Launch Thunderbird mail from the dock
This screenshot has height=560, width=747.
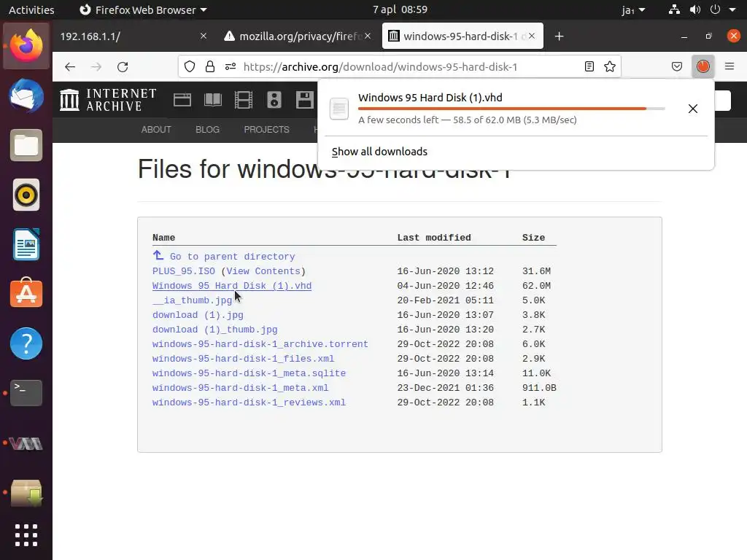pos(26,96)
